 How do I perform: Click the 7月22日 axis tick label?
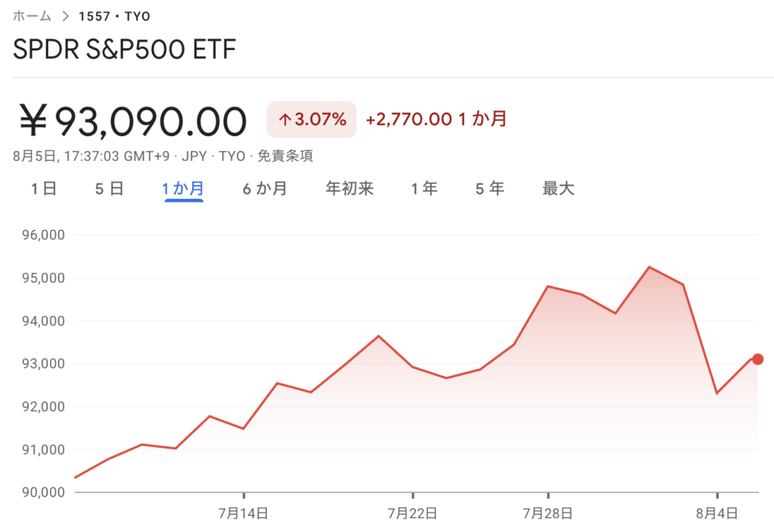click(x=413, y=514)
